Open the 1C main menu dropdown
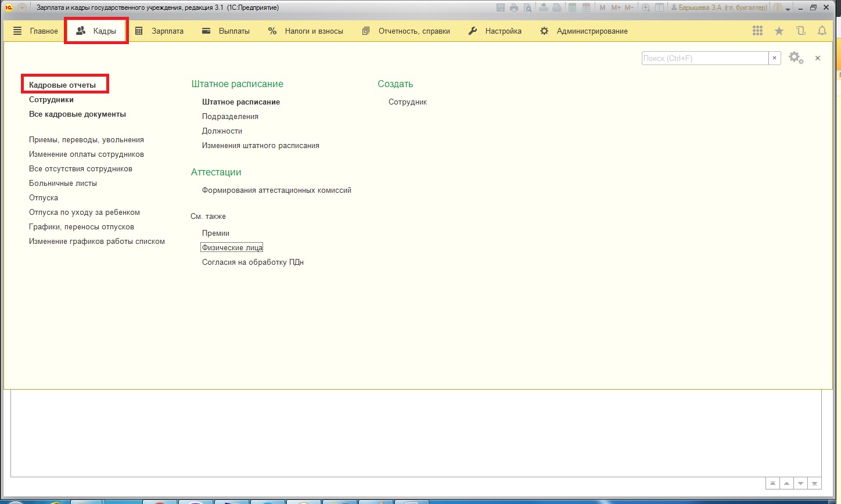The width and height of the screenshot is (841, 504). pos(22,8)
